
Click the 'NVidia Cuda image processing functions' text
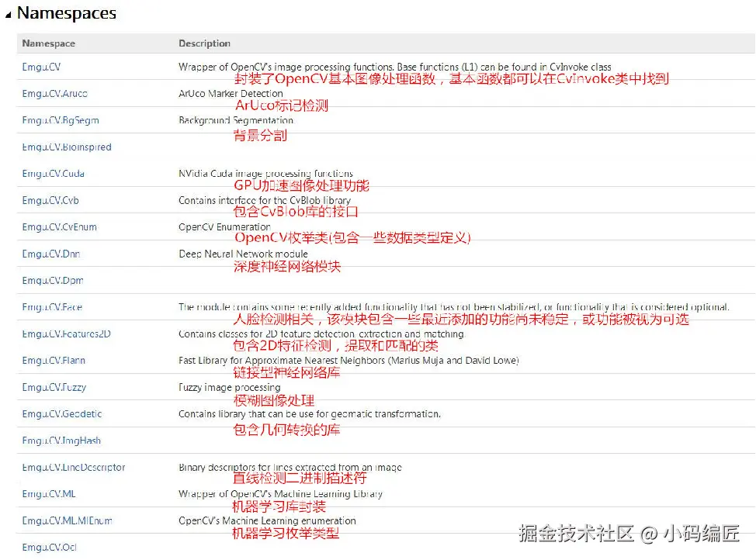tap(265, 174)
